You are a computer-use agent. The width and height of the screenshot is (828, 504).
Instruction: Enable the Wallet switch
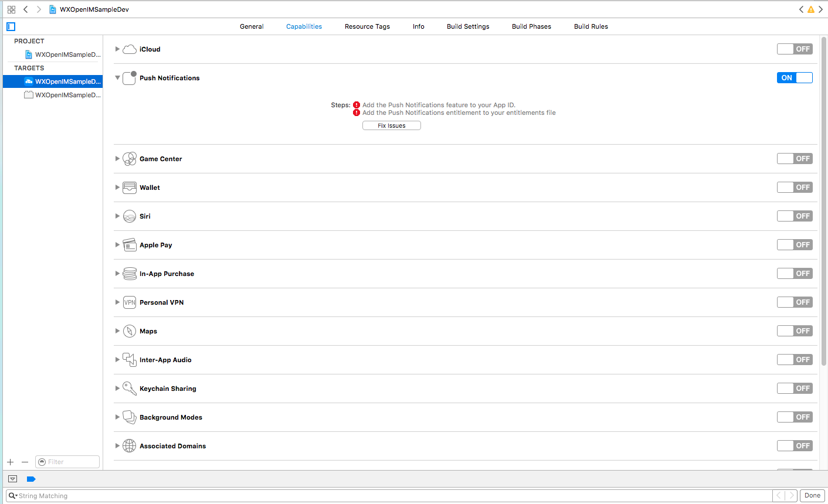(795, 188)
